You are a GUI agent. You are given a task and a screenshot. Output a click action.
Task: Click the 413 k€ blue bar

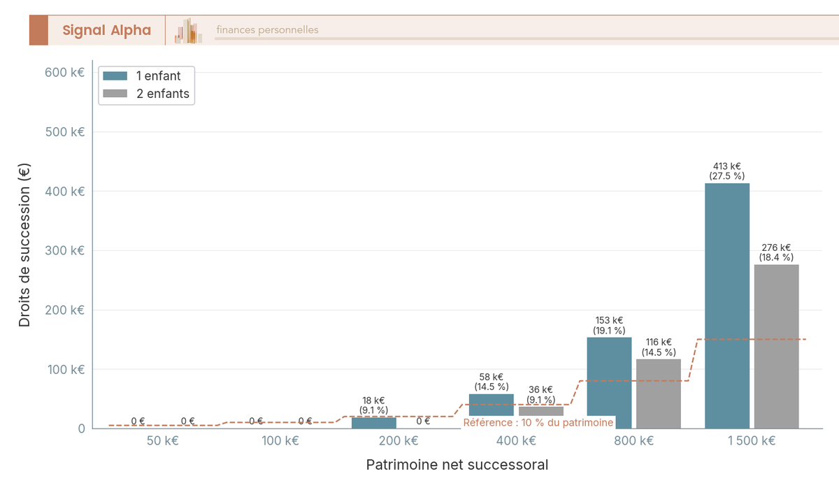[727, 305]
